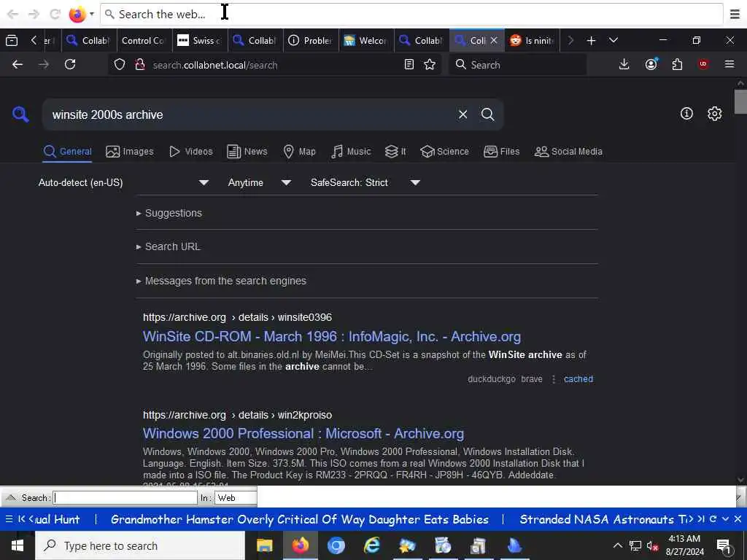Clear the query with the X button
This screenshot has height=560, width=747.
[462, 114]
